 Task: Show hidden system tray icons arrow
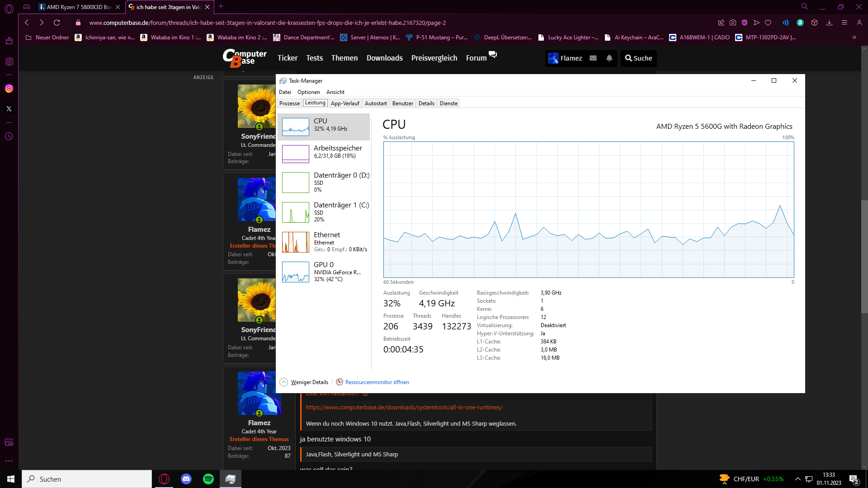tap(798, 479)
